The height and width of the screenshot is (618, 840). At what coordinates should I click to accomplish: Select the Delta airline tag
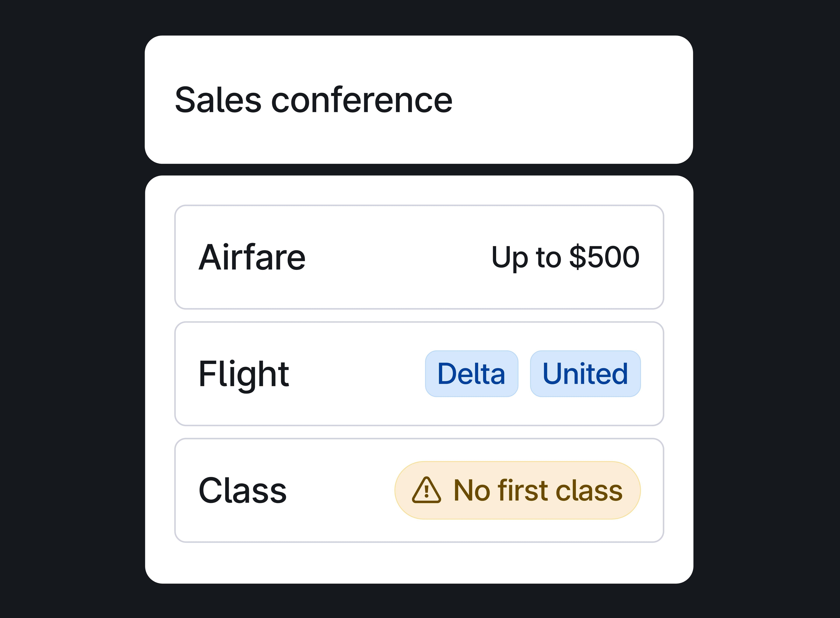[471, 374]
